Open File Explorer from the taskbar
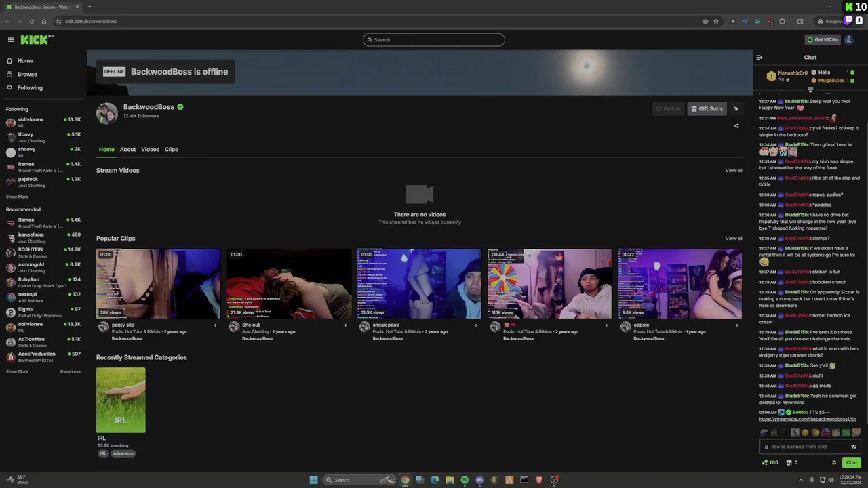Screen dimensions: 868x488 point(450,480)
